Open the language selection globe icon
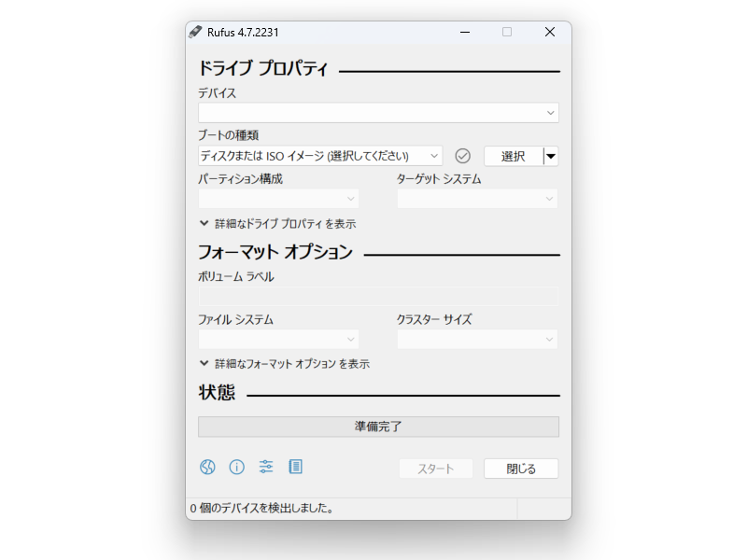 pyautogui.click(x=206, y=468)
